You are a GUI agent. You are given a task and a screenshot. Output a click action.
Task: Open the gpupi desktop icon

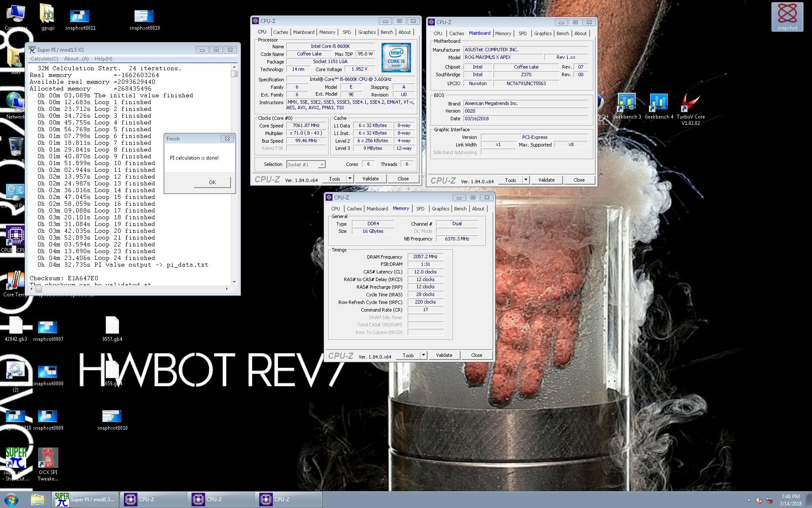pos(48,17)
